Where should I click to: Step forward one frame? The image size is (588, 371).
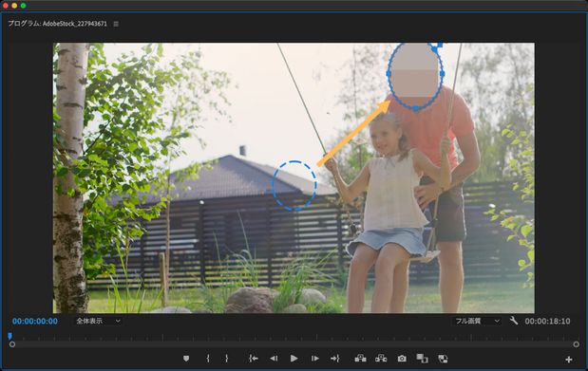[315, 359]
